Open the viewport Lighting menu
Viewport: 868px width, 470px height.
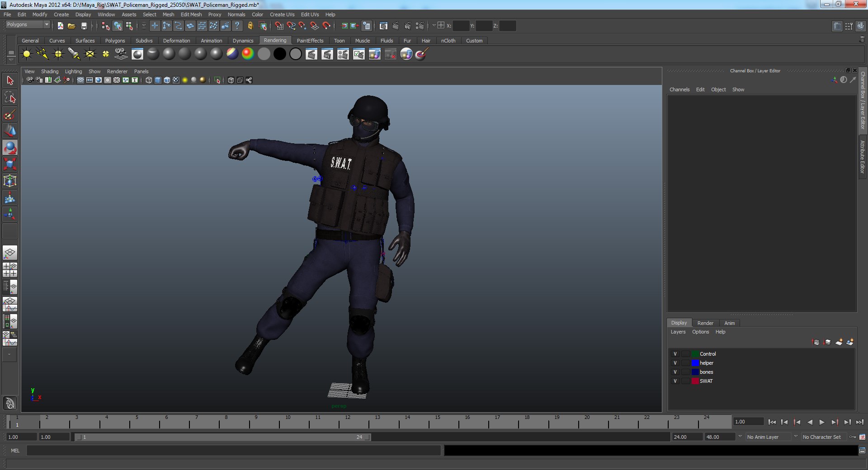(x=73, y=71)
